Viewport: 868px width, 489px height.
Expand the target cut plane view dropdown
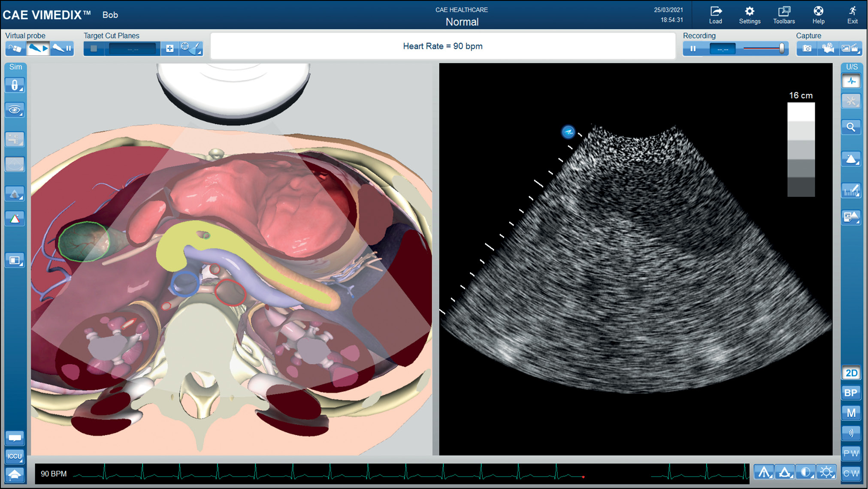pos(191,48)
